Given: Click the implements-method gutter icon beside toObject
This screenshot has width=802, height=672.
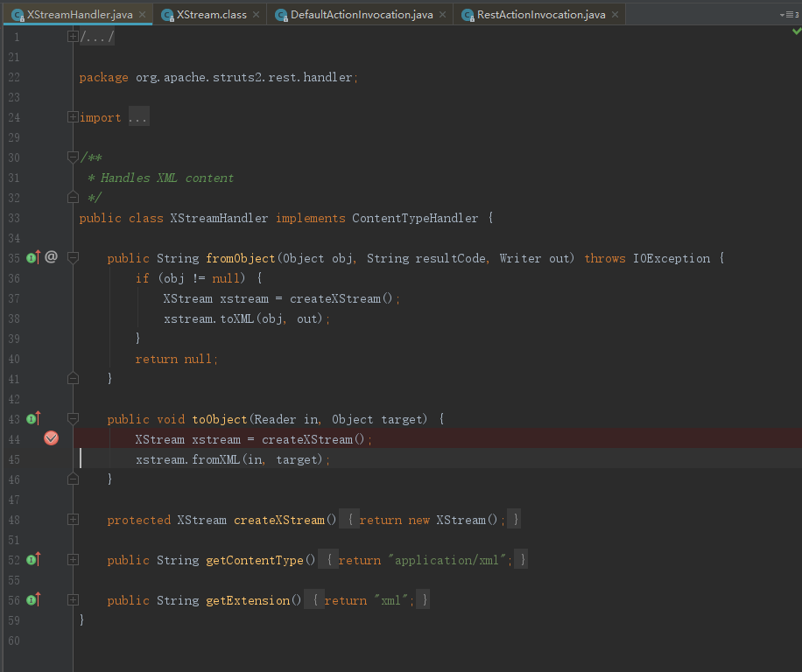Looking at the screenshot, I should 33,419.
